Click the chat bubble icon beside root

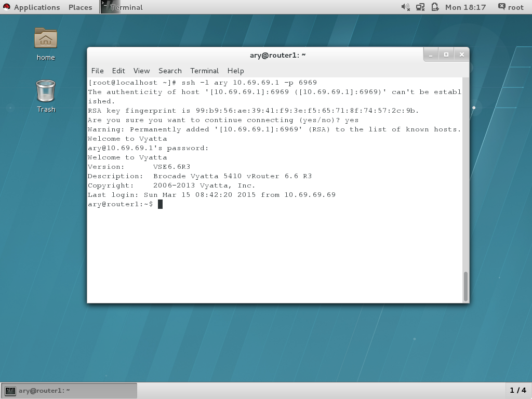[501, 6]
